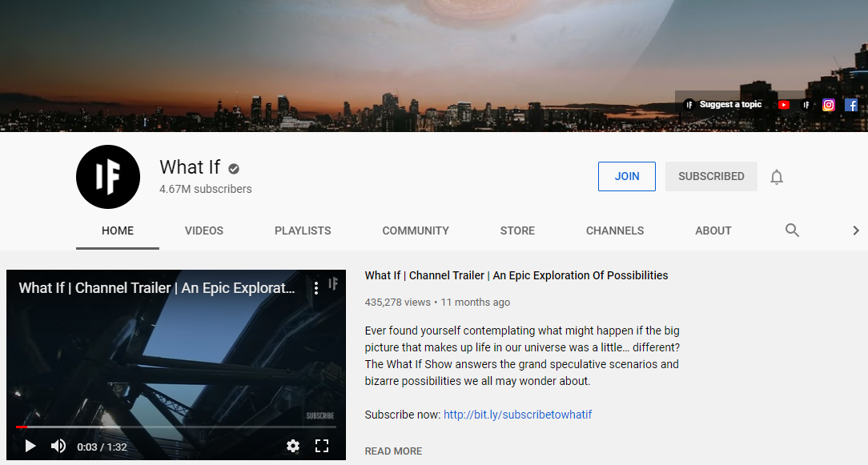Screen dimensions: 868x465
Task: Click the SUBSCRIBE watermark in the video
Action: 320,415
